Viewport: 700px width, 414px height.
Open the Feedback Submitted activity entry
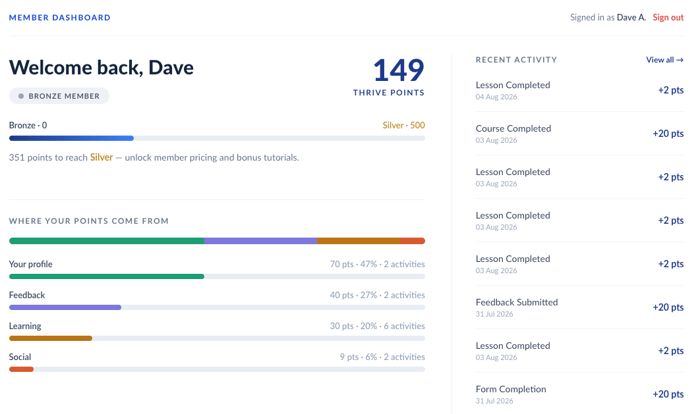pos(579,307)
